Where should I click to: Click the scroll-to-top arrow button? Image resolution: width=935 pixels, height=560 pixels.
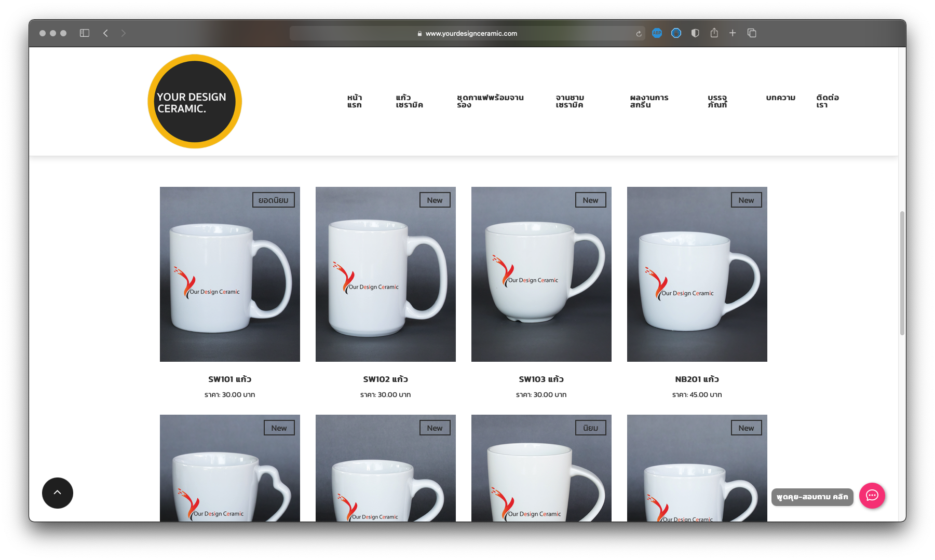coord(58,493)
